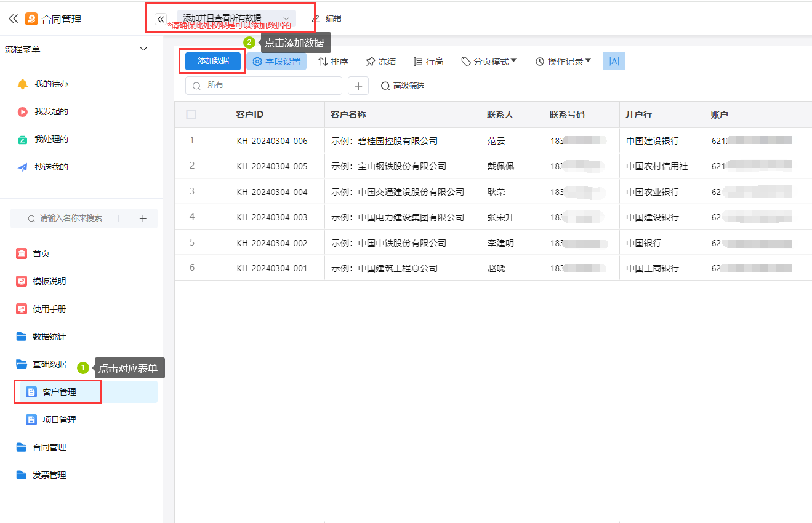Click the 客户ID column header
812x523 pixels.
[277, 114]
